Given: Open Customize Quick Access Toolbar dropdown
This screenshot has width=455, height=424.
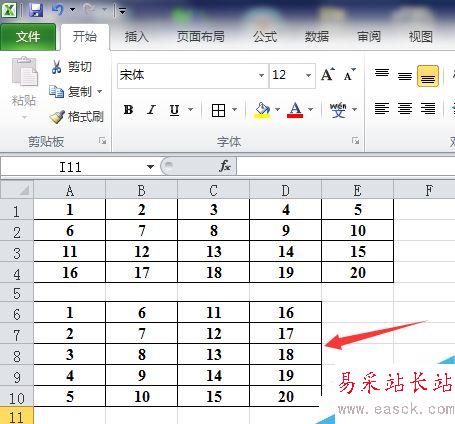Looking at the screenshot, I should (122, 11).
